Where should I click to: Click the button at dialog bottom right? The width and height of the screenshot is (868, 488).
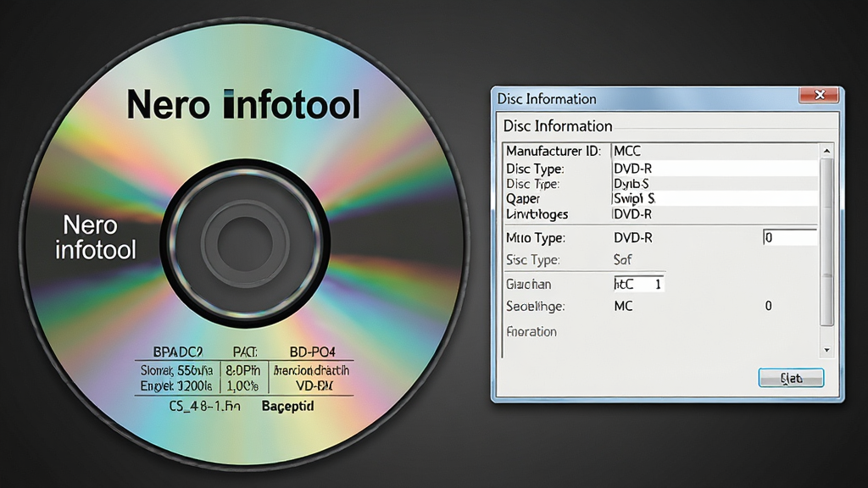tap(791, 378)
